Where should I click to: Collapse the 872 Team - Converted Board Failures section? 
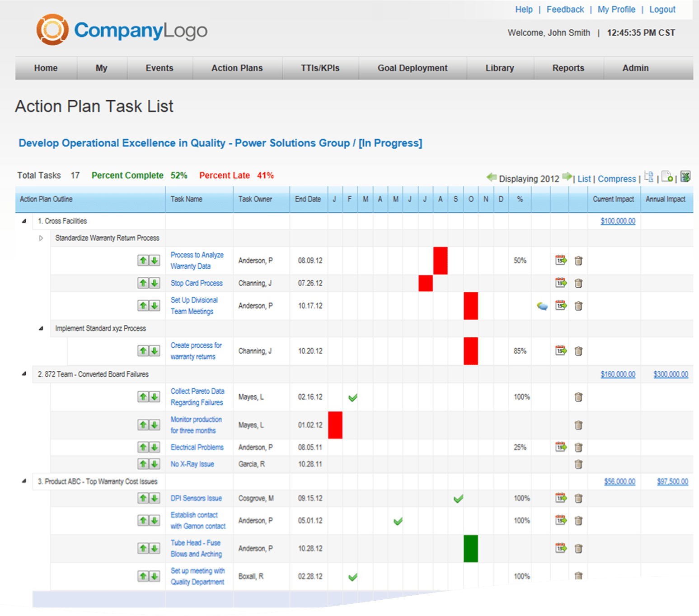click(x=24, y=374)
